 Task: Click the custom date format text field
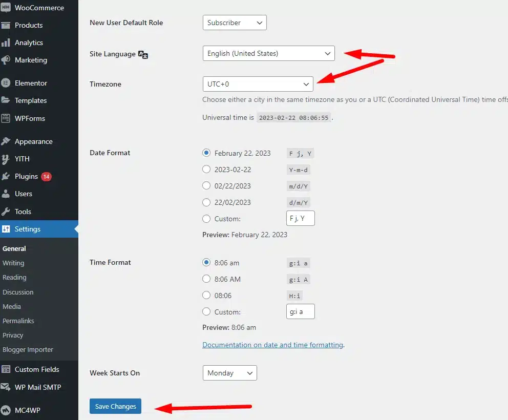300,218
